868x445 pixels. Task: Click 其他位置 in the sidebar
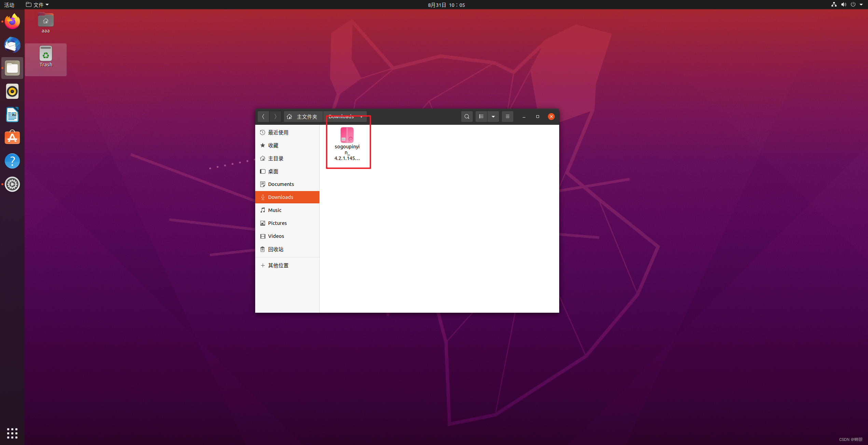[278, 265]
